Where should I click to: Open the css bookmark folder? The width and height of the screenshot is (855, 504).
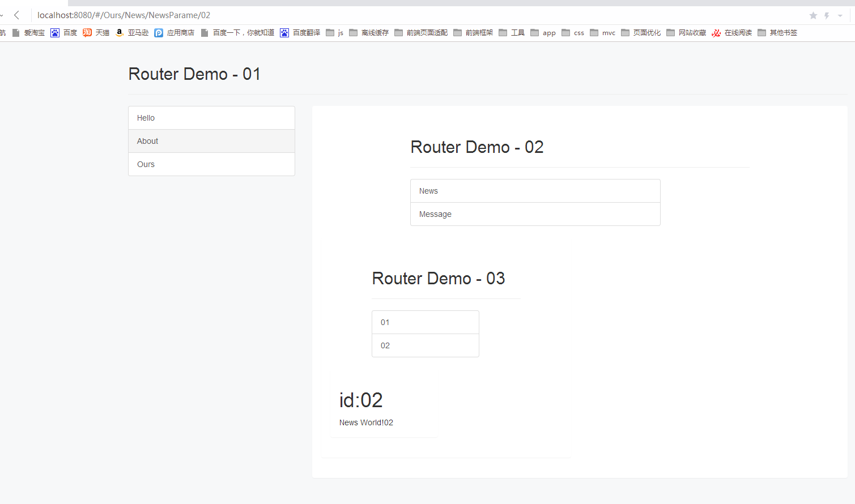pos(573,33)
